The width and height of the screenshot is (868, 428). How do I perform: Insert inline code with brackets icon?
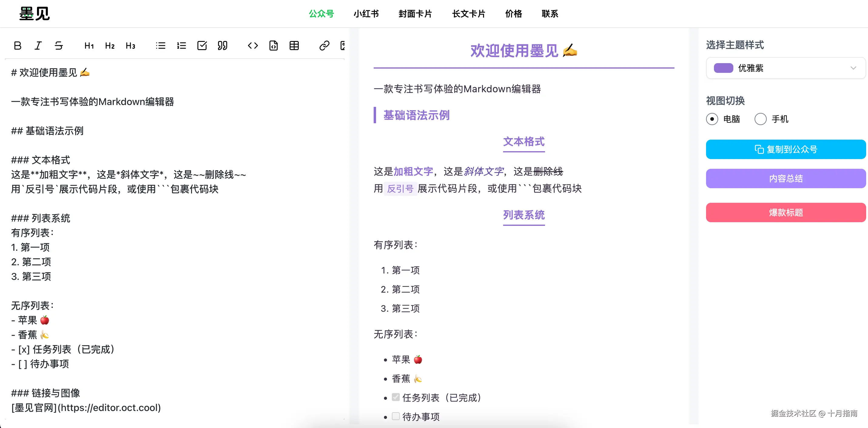click(x=253, y=46)
